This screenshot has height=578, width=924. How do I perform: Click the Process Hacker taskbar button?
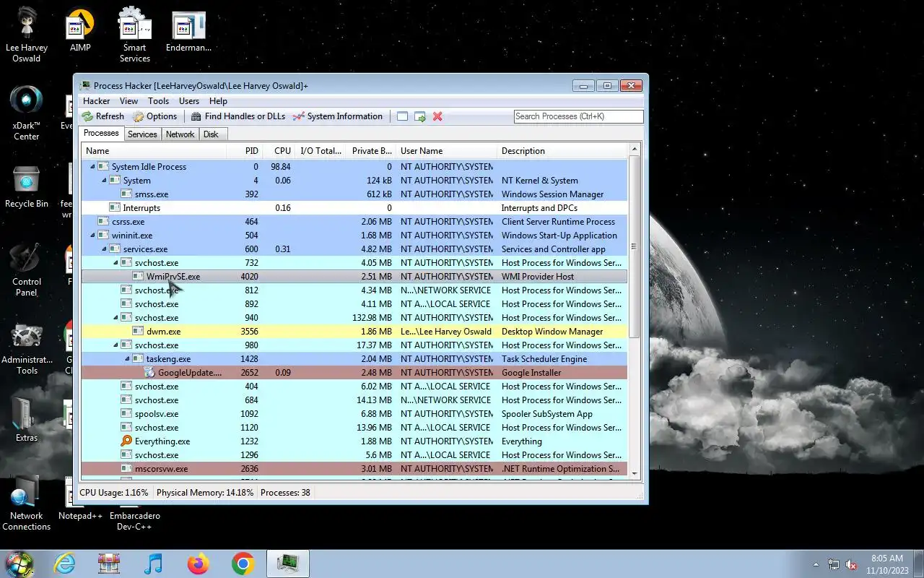click(288, 564)
